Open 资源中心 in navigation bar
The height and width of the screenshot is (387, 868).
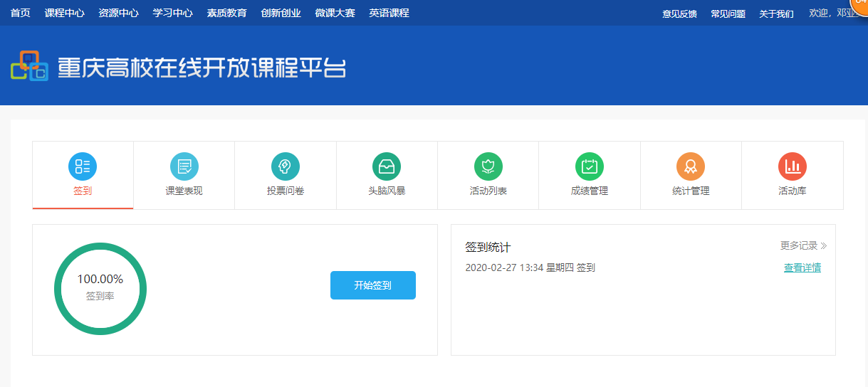(x=118, y=13)
